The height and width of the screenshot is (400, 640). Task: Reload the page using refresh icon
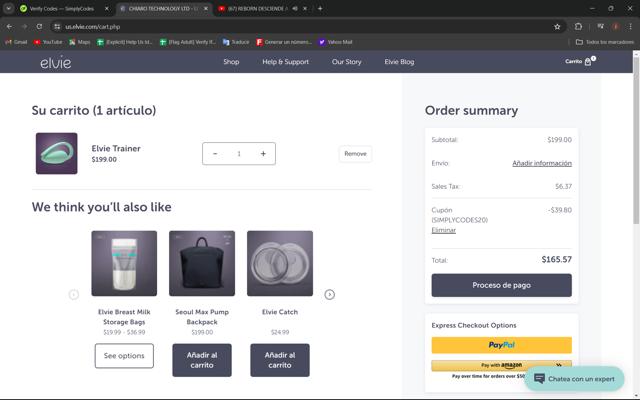(x=39, y=27)
